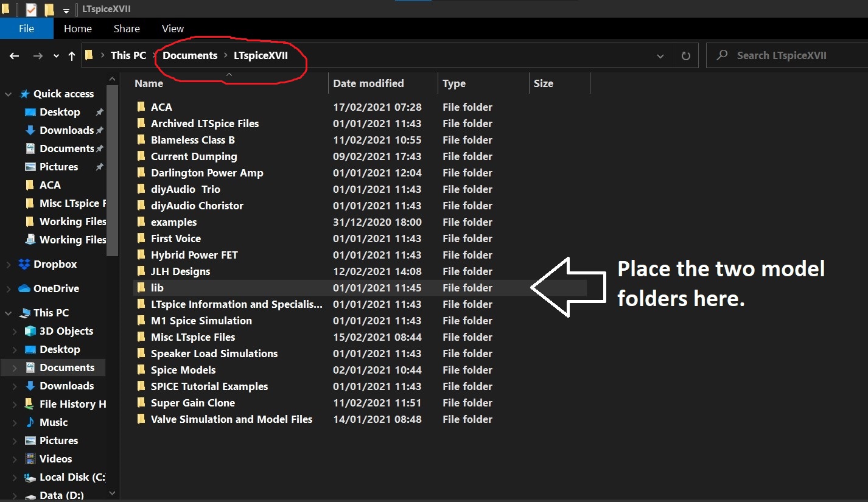Collapse the Quick access tree node
The height and width of the screenshot is (502, 868).
click(x=9, y=94)
